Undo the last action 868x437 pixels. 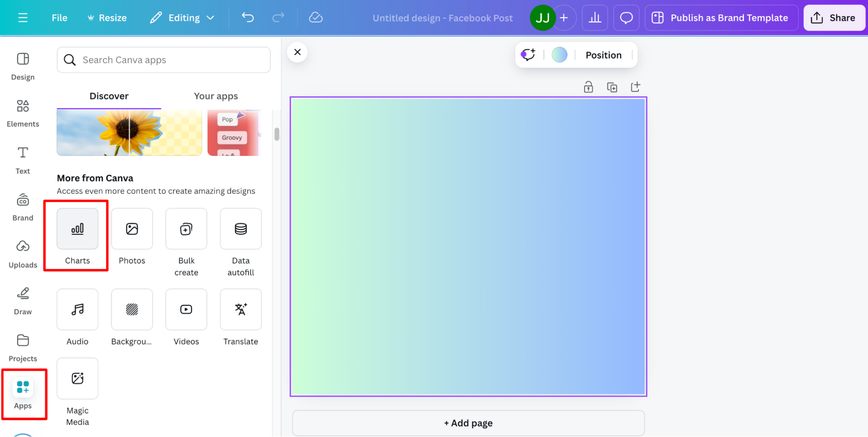click(248, 17)
